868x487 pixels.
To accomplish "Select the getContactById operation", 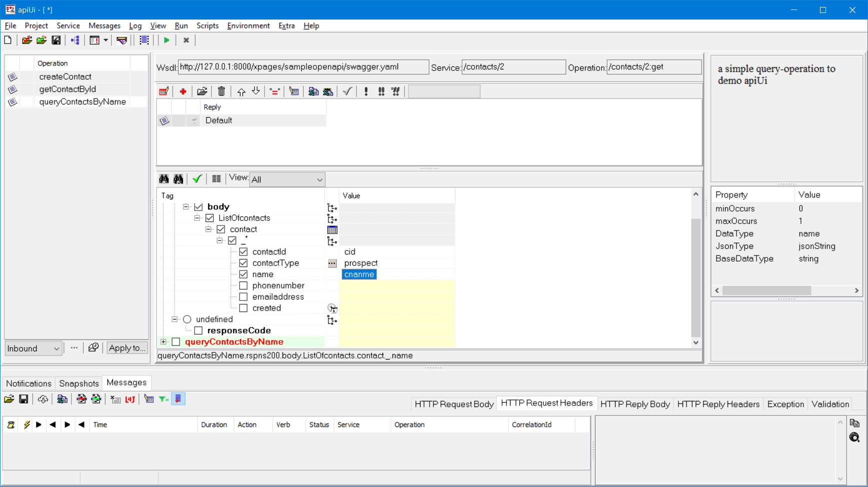I will tap(67, 89).
